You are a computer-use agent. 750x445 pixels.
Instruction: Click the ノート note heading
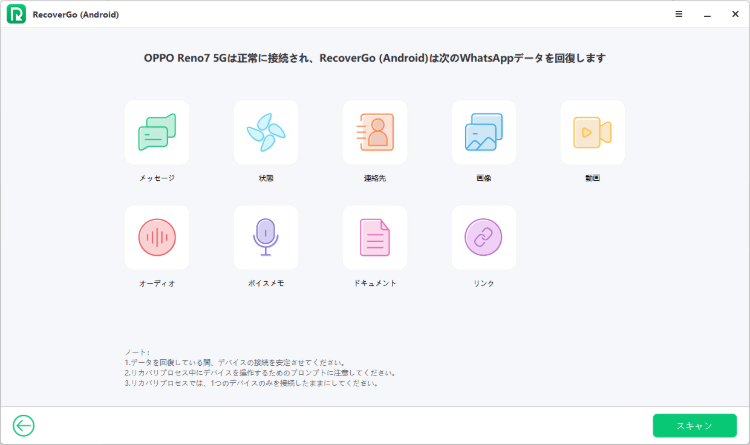[x=137, y=352]
